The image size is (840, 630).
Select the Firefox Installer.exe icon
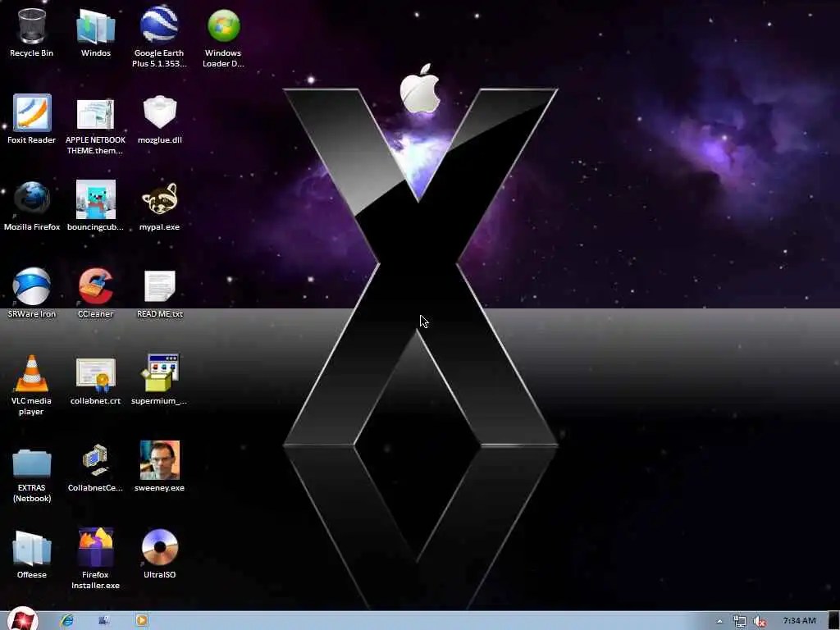click(x=95, y=547)
